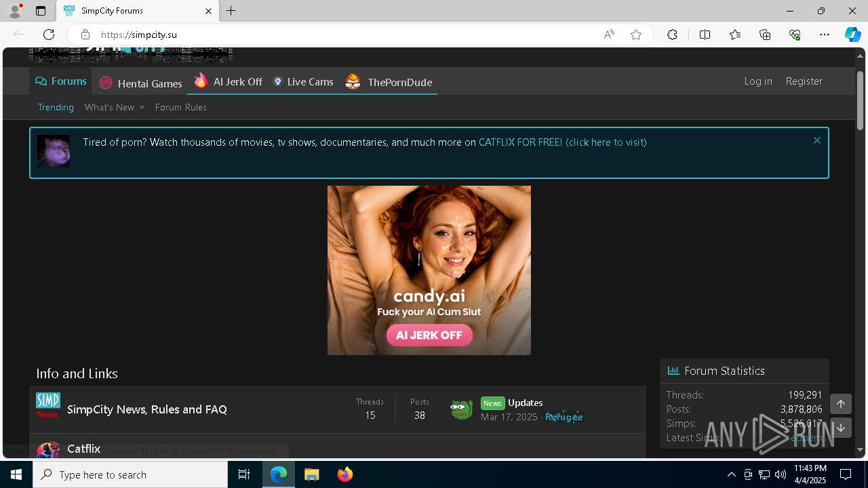Open the Forums navigation tab

(61, 81)
